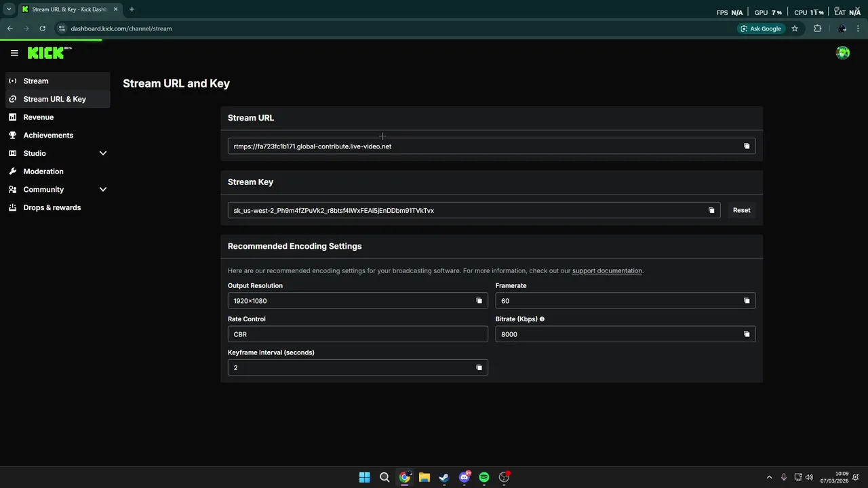868x488 pixels.
Task: Open taskbar Search
Action: tap(384, 477)
